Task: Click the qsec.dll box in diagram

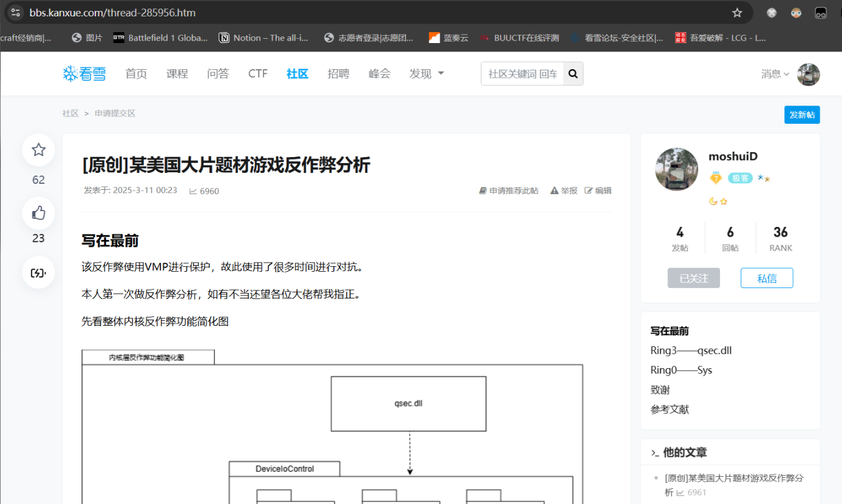Action: coord(409,404)
